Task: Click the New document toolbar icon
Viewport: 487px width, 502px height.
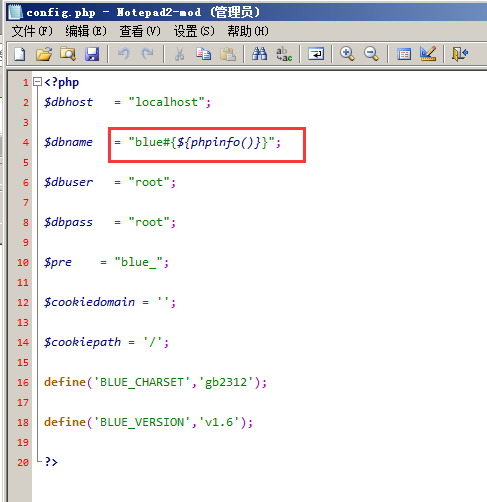Action: [20, 54]
